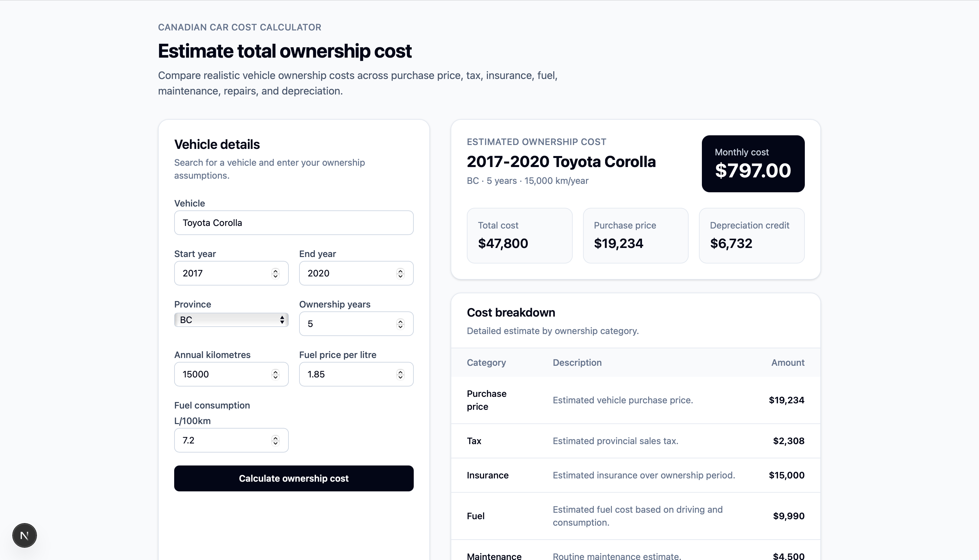Focus the Ownership years field showing 5
Screen dimensions: 979x560
(x=356, y=324)
